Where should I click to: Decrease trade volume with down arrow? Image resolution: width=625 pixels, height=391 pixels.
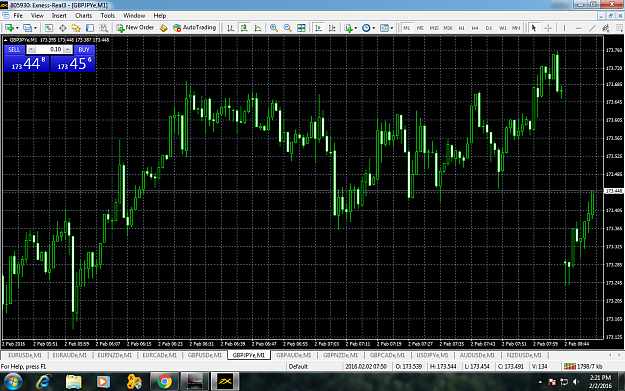click(31, 49)
